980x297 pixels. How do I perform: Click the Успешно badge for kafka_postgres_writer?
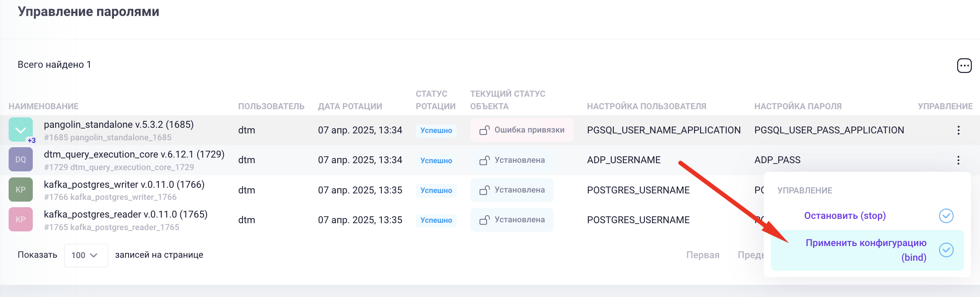[x=436, y=190]
